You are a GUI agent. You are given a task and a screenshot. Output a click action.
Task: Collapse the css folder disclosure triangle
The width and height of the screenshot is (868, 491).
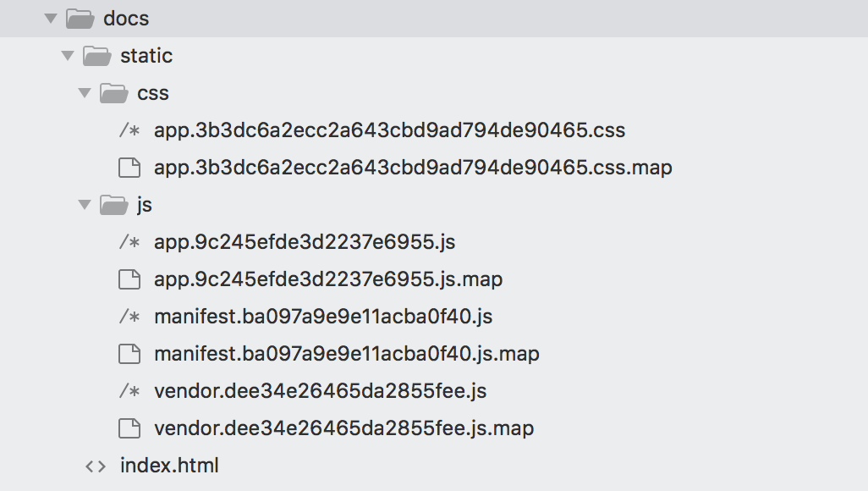[85, 93]
